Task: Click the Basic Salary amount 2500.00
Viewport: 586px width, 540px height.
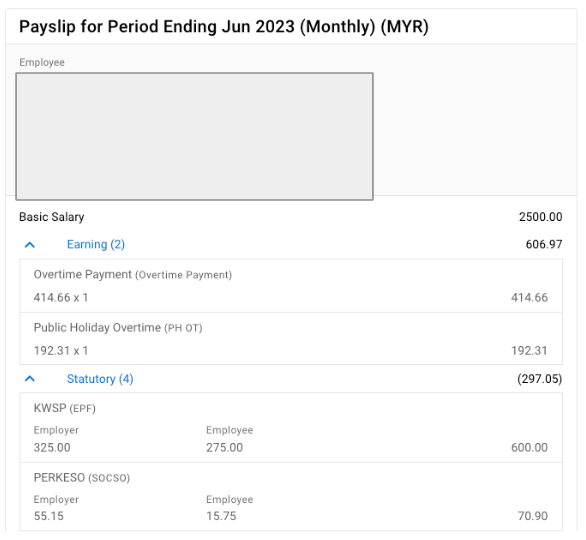Action: [540, 217]
